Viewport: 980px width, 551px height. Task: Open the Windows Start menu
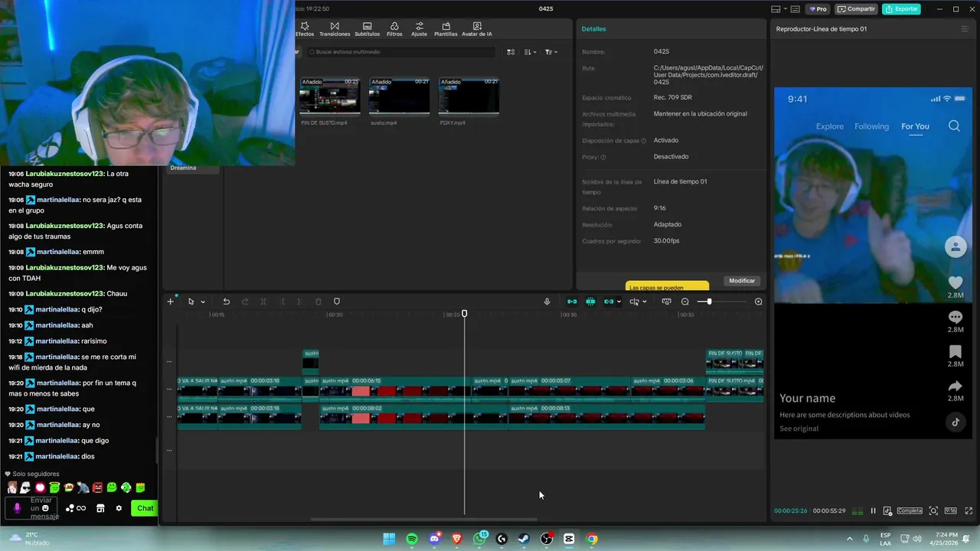pos(389,539)
